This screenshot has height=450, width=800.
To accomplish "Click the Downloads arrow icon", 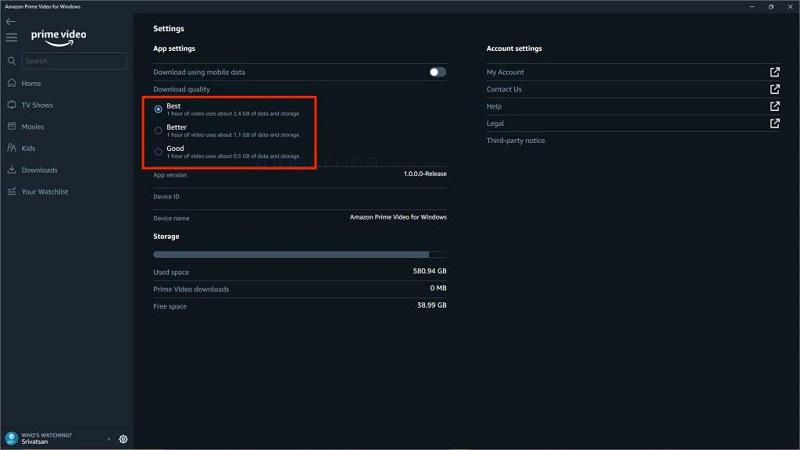I will coord(12,169).
